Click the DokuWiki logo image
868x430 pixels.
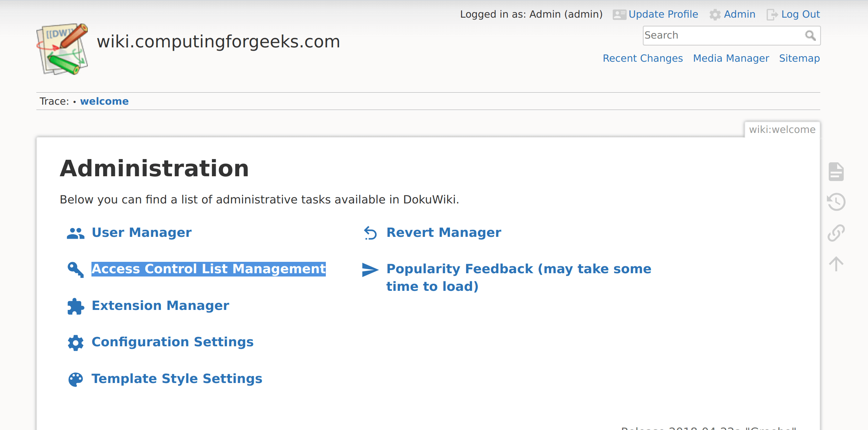[62, 49]
